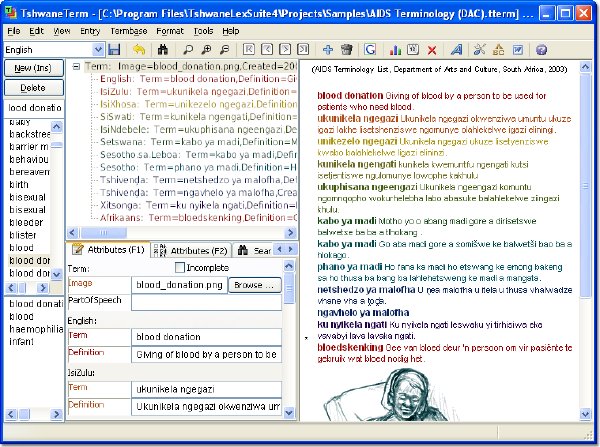Select 'birth' in the entry list
Viewport: 600px width, 447px height.
[x=19, y=184]
